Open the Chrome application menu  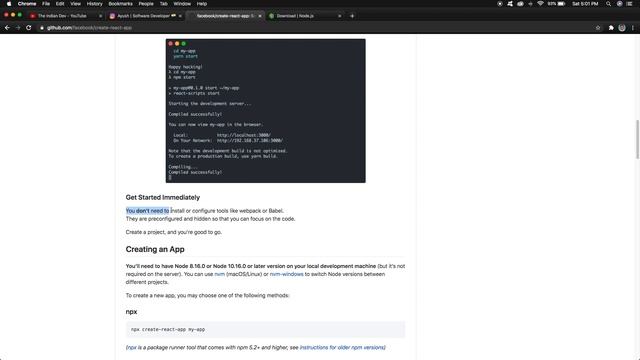pos(27,4)
